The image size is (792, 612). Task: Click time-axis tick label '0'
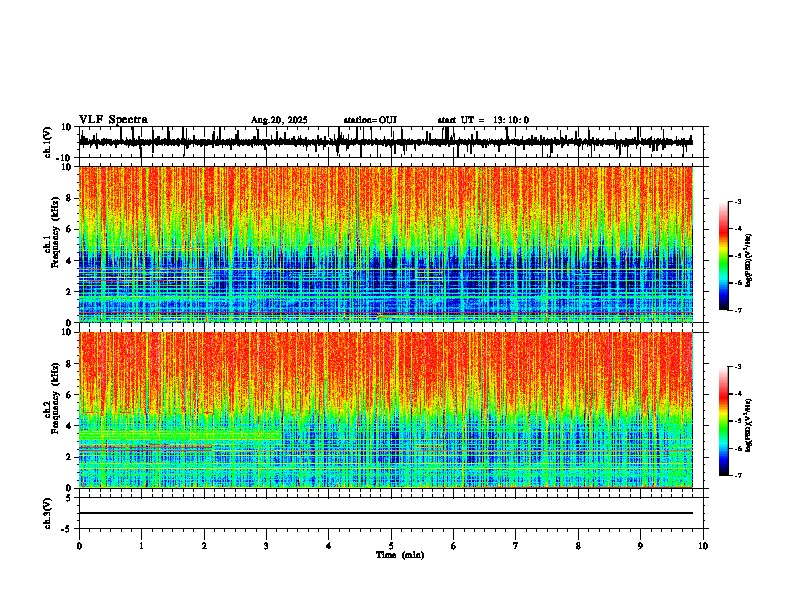tap(79, 546)
